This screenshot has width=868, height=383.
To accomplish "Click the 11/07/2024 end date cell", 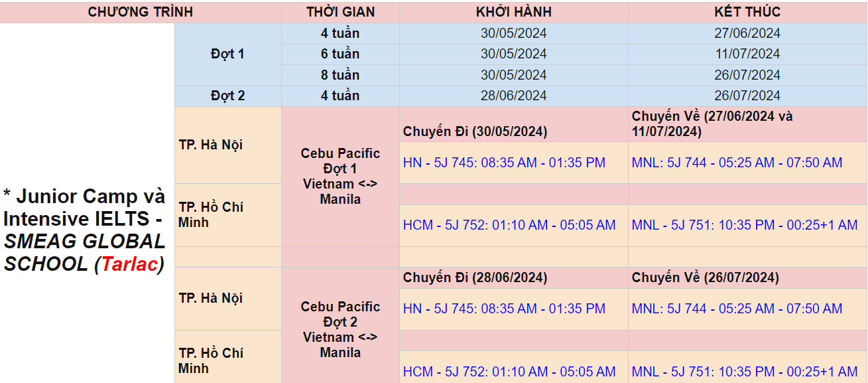I will 747,54.
